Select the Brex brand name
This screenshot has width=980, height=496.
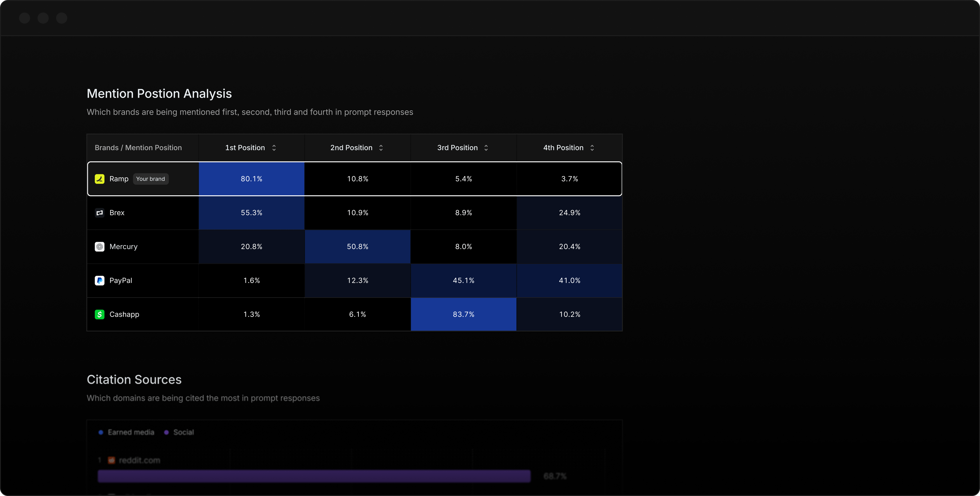pos(117,213)
